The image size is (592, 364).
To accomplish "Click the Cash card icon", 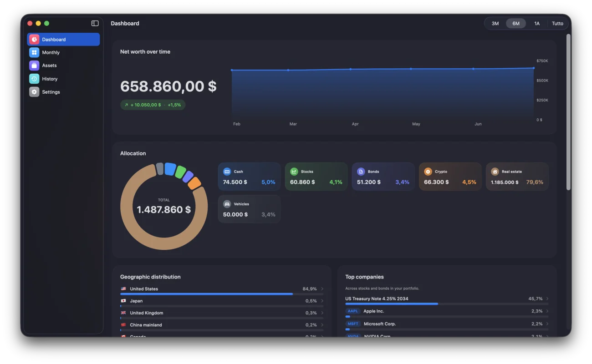I will [x=227, y=172].
